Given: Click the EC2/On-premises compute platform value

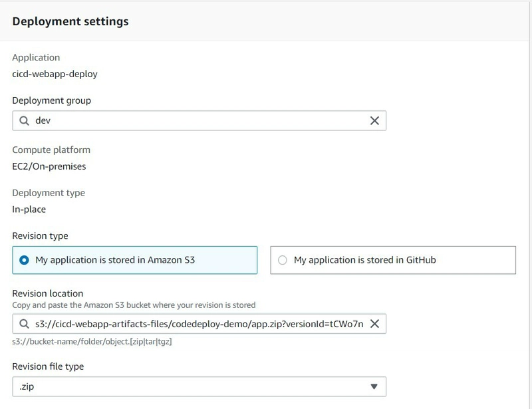Looking at the screenshot, I should pos(49,167).
